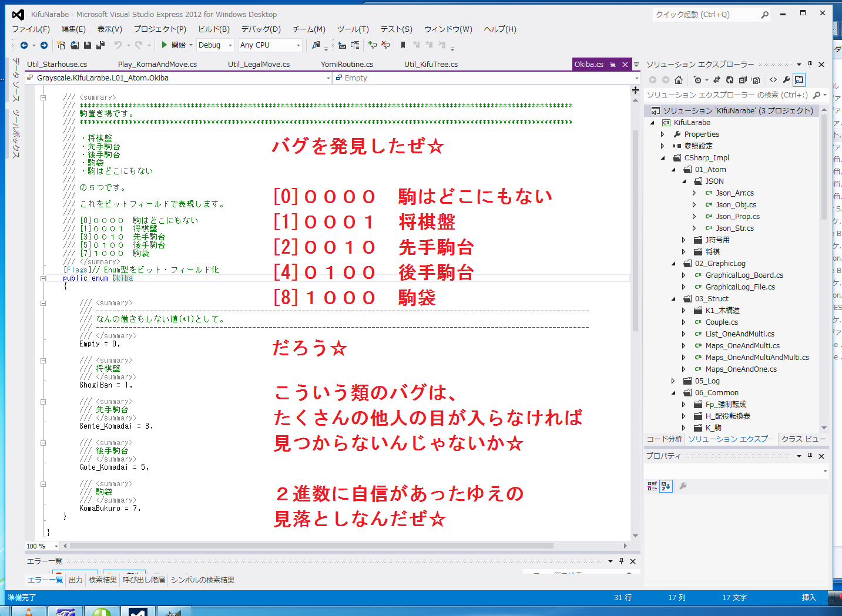This screenshot has height=616, width=842.
Task: Open the ビルド(B) menu
Action: 214,29
